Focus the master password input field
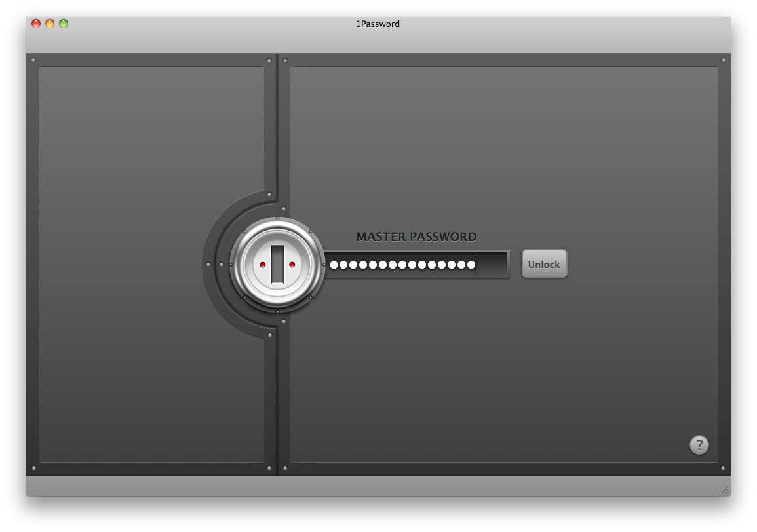This screenshot has width=757, height=532. [417, 264]
